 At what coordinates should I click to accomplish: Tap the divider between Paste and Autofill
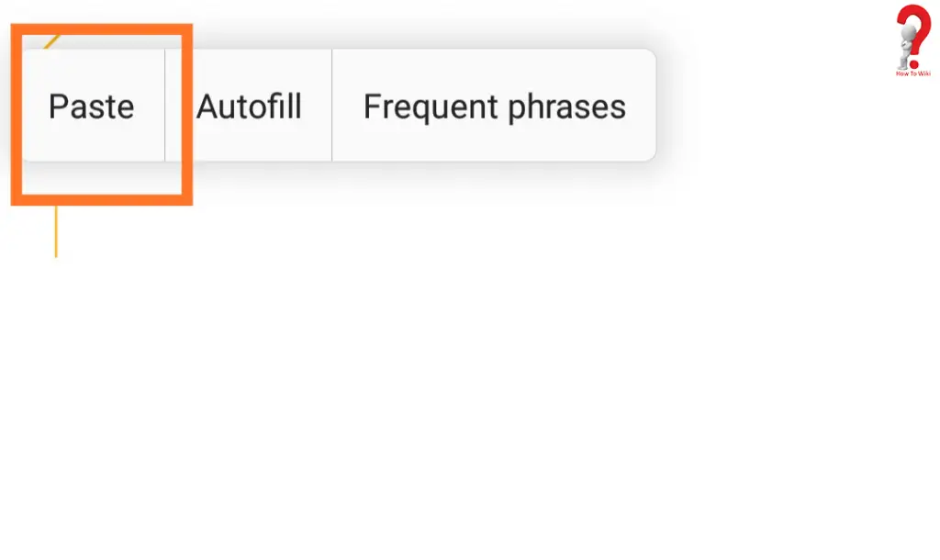(x=165, y=106)
